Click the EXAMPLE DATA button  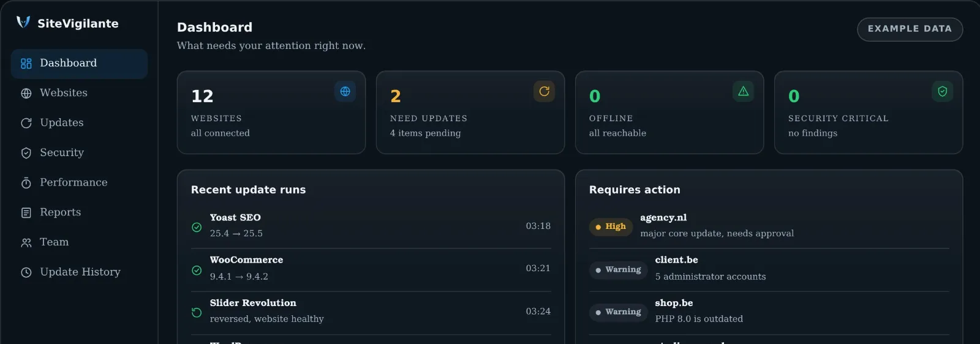(910, 29)
